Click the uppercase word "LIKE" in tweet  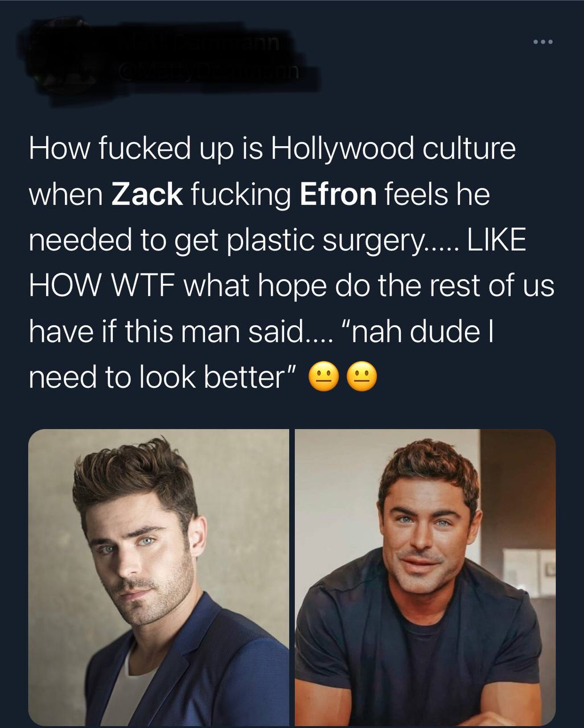(x=496, y=241)
